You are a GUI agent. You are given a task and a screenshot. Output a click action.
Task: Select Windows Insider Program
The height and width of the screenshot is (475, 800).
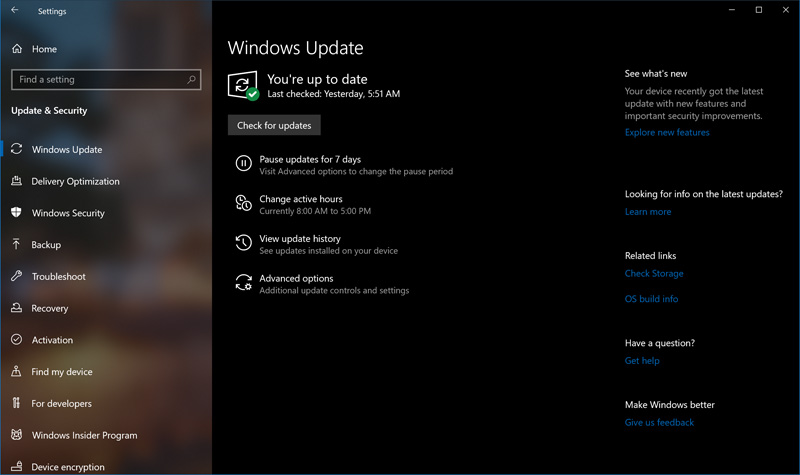(x=84, y=435)
